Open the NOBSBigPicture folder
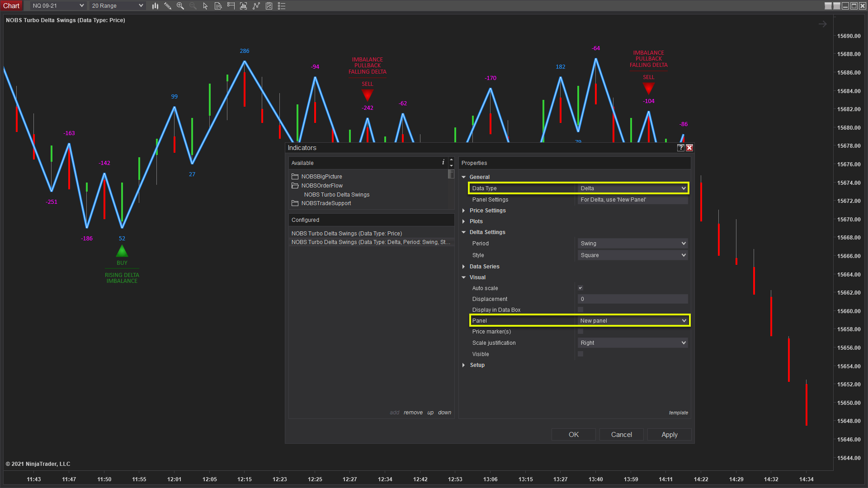 point(317,177)
